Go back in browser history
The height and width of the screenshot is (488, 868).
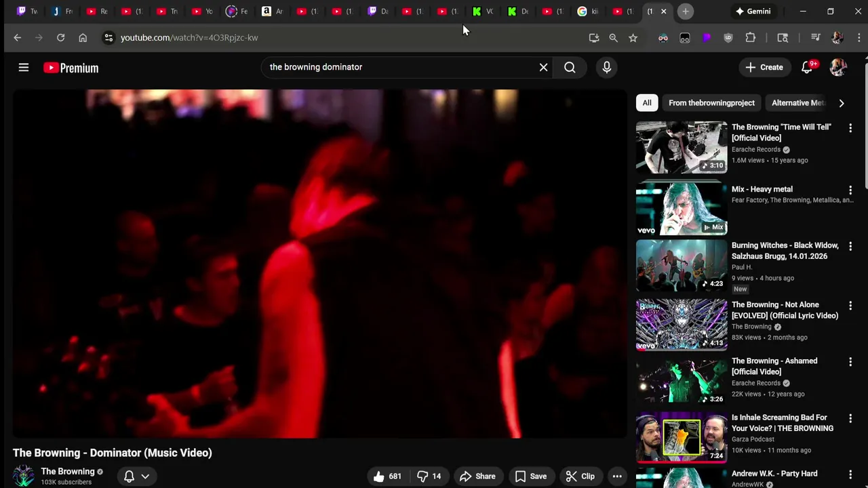pyautogui.click(x=18, y=38)
